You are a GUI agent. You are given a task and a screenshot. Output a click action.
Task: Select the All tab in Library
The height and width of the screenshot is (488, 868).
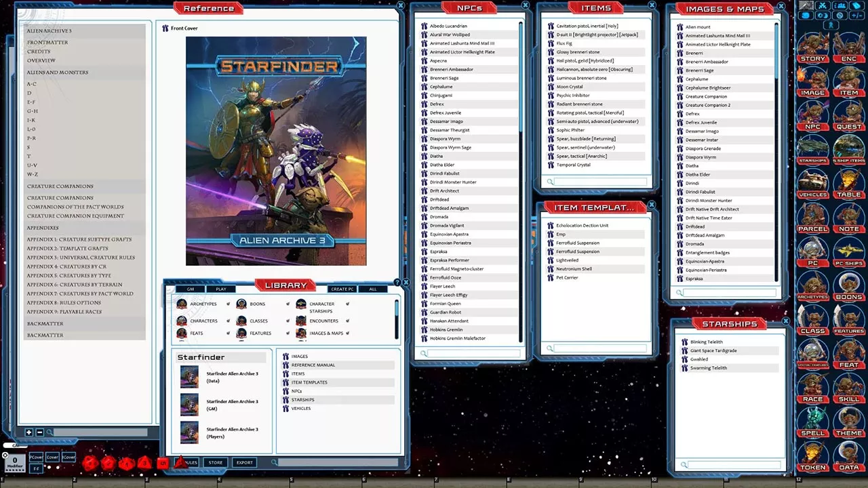coord(373,289)
